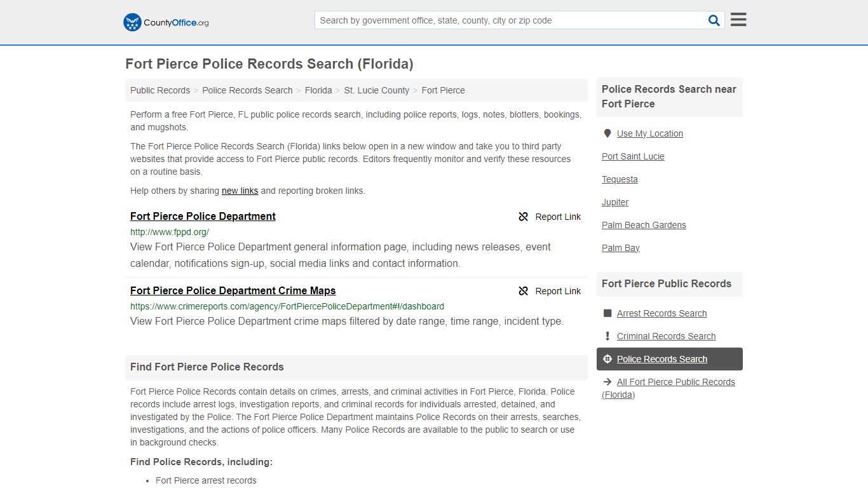Click the new links hyperlink

[240, 191]
